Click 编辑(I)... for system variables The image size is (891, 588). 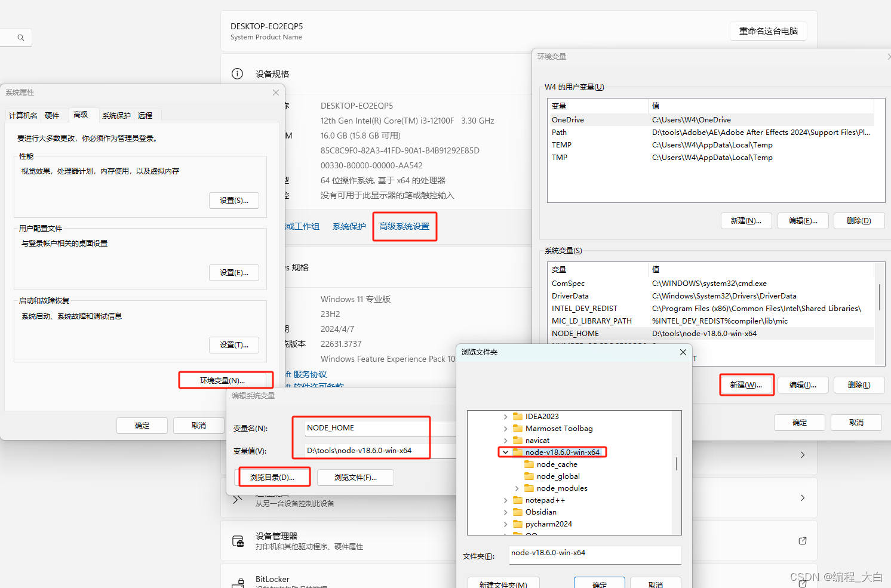tap(803, 385)
